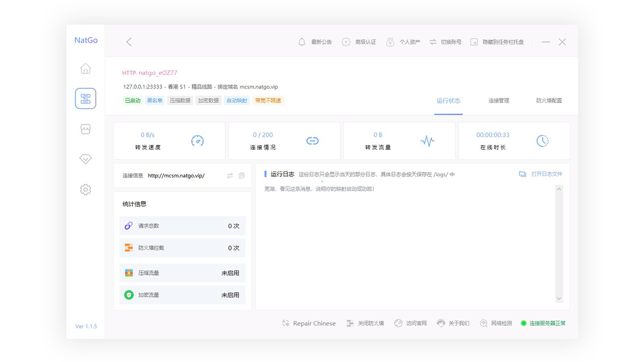
Task: Open 个人资产 personal assets
Action: (404, 42)
